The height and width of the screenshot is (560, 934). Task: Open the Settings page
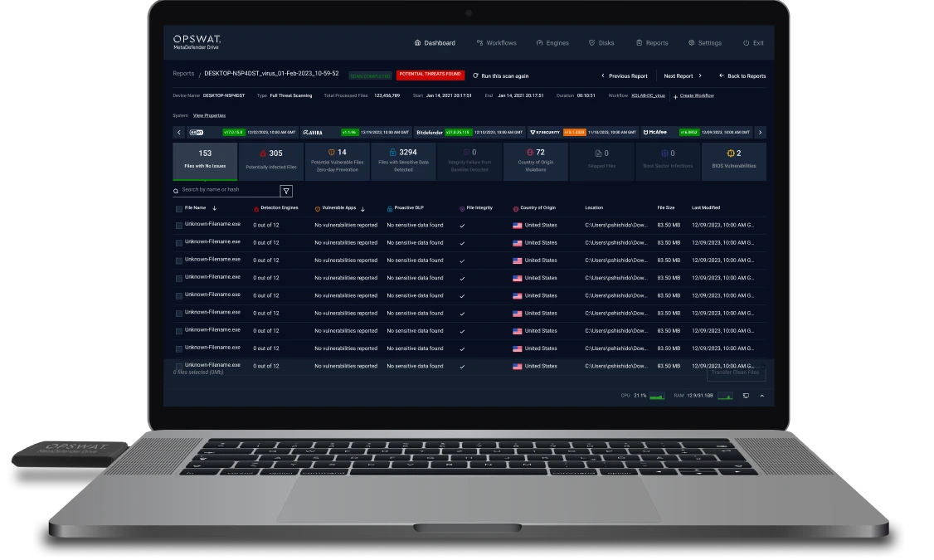point(705,43)
